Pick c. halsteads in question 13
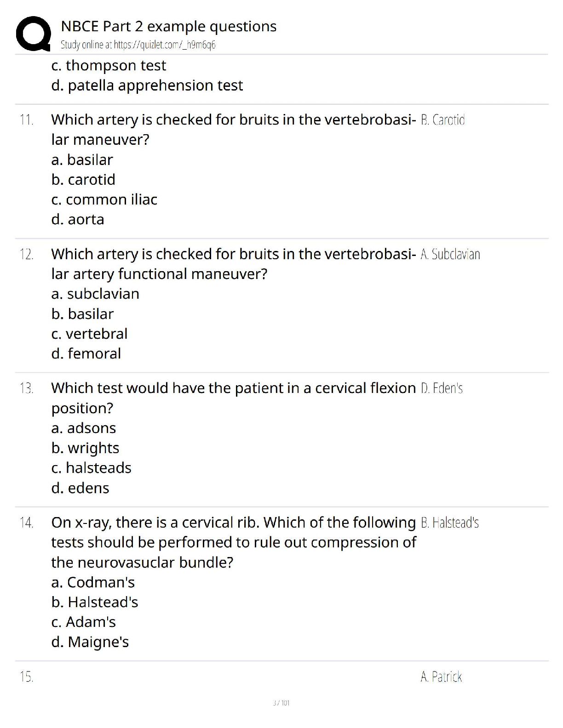 91,468
